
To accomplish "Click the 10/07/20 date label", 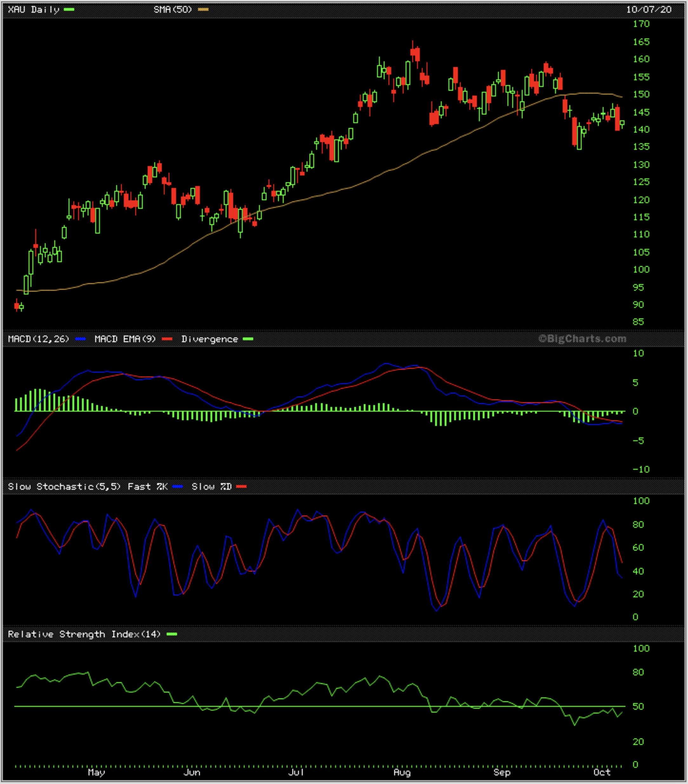I will point(649,10).
